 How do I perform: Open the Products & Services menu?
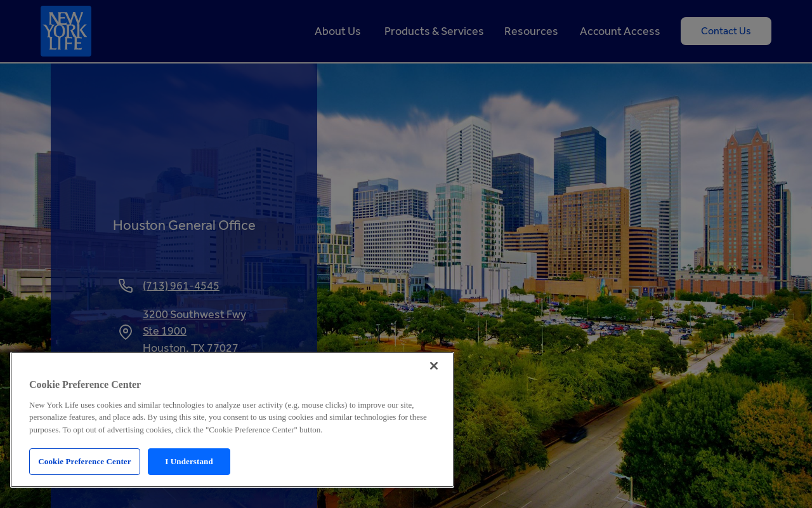tap(434, 31)
